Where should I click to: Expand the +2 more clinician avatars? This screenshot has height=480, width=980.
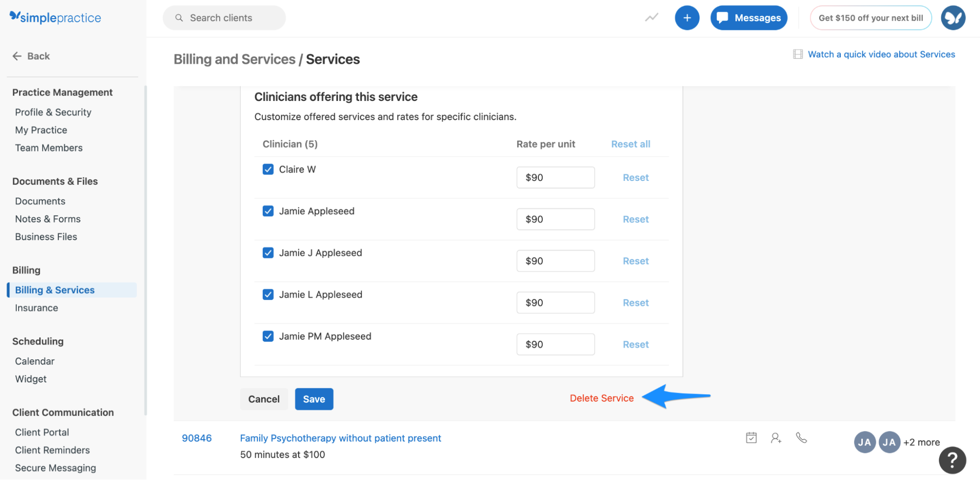(921, 442)
